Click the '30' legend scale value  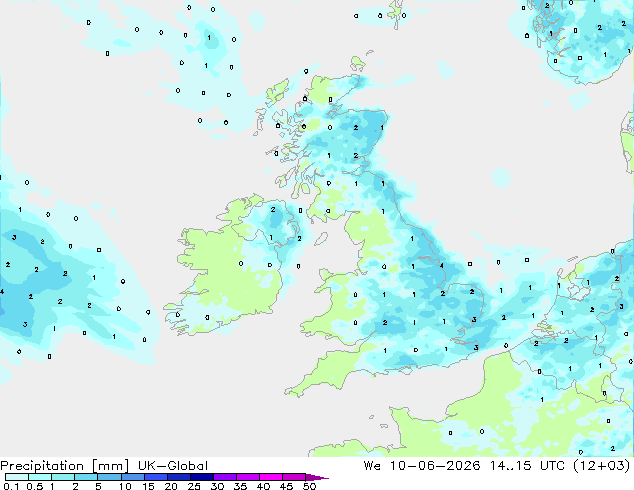tap(217, 486)
